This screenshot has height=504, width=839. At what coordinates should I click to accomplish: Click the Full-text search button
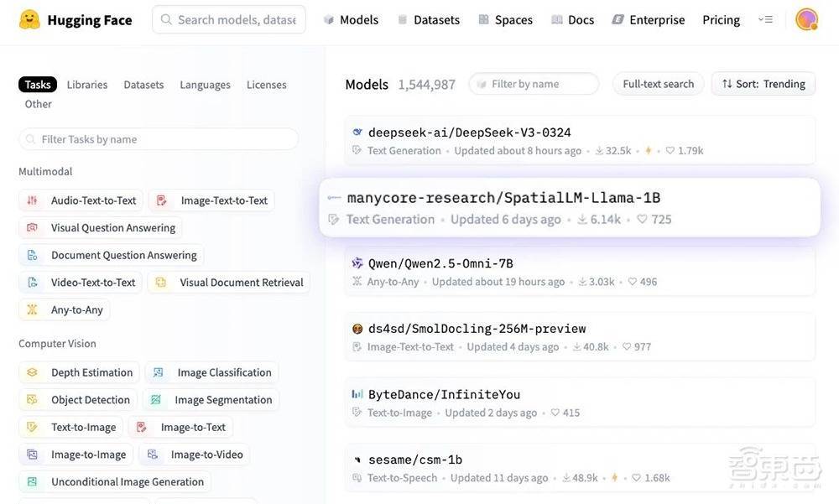pyautogui.click(x=658, y=84)
